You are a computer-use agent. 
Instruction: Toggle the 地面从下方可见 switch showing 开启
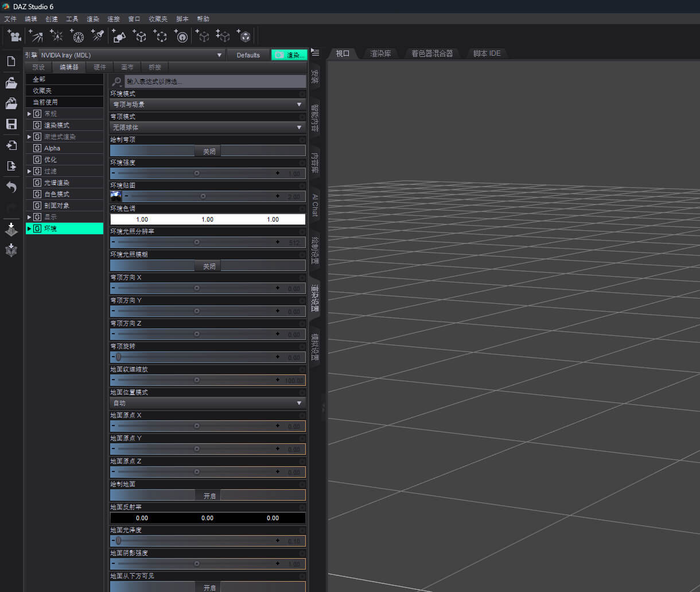point(208,587)
